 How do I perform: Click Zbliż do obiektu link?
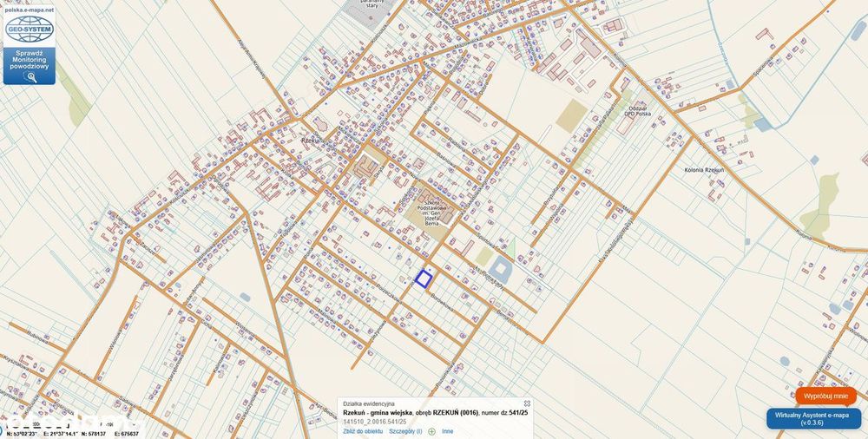coord(363,430)
